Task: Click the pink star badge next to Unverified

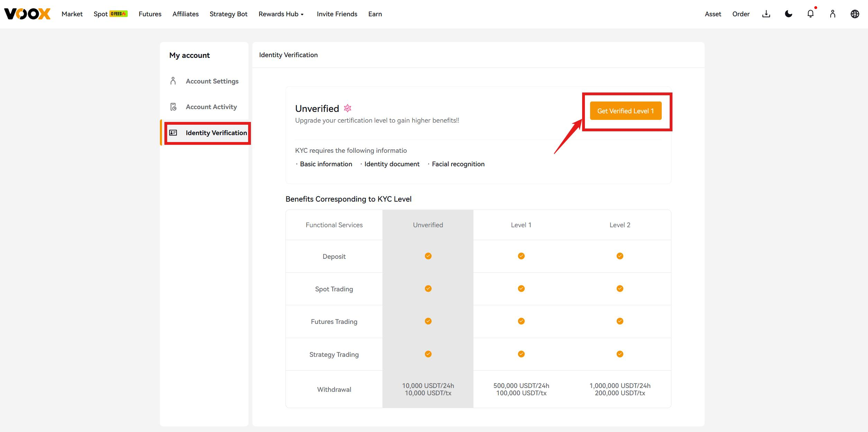Action: (347, 108)
